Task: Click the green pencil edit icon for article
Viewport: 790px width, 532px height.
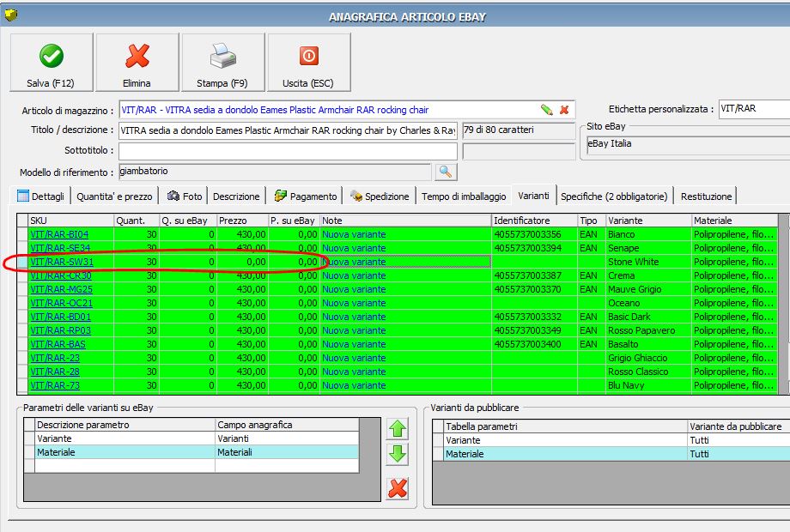Action: click(546, 110)
